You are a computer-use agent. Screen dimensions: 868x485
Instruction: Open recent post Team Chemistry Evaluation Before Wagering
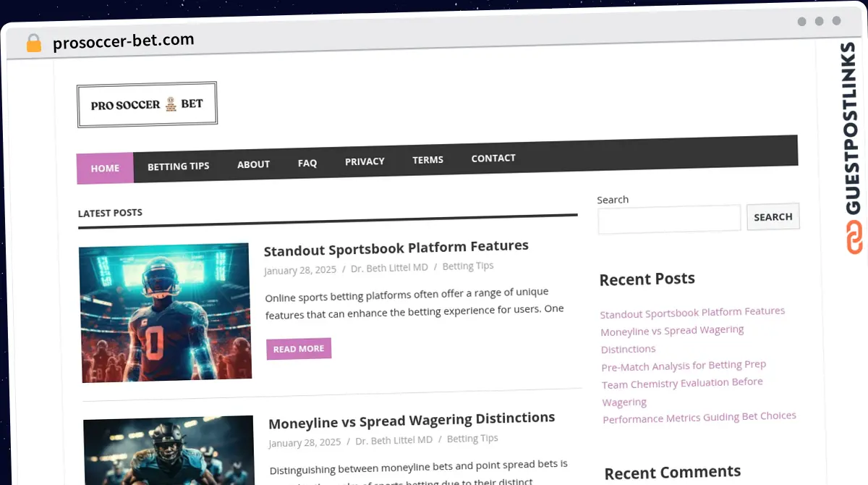[682, 392]
